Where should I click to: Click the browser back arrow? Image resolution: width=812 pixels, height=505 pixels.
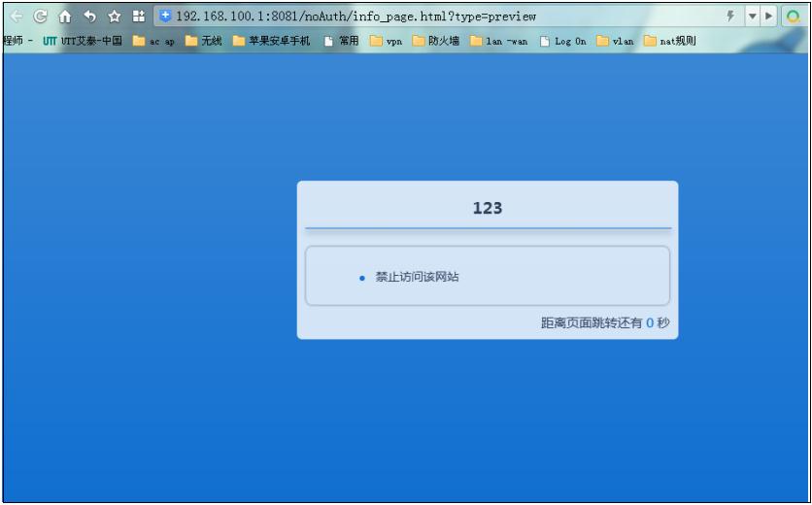point(17,17)
